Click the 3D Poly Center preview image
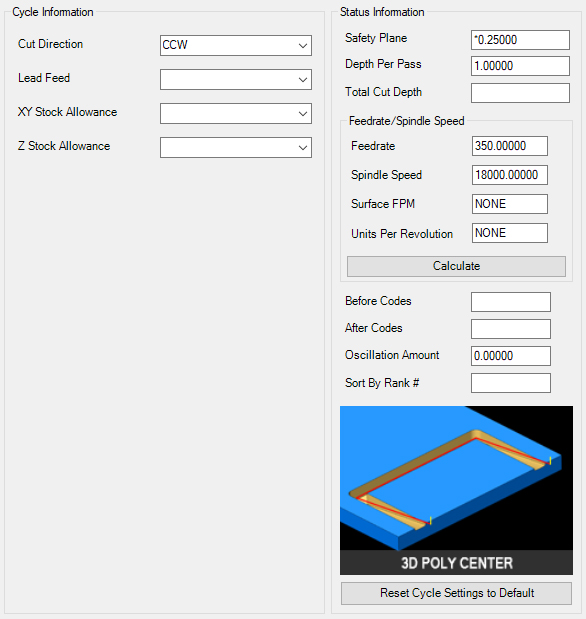The width and height of the screenshot is (586, 619). tap(456, 490)
